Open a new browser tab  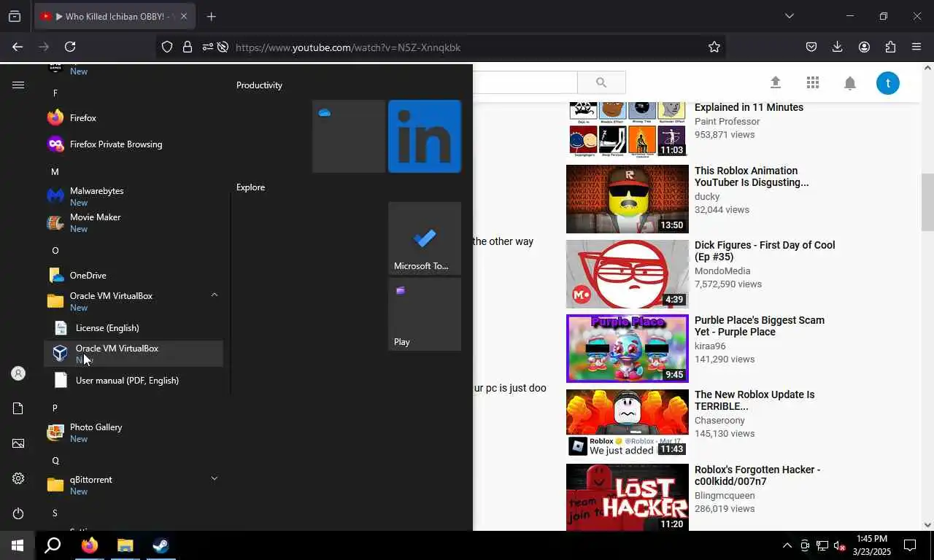pos(211,16)
